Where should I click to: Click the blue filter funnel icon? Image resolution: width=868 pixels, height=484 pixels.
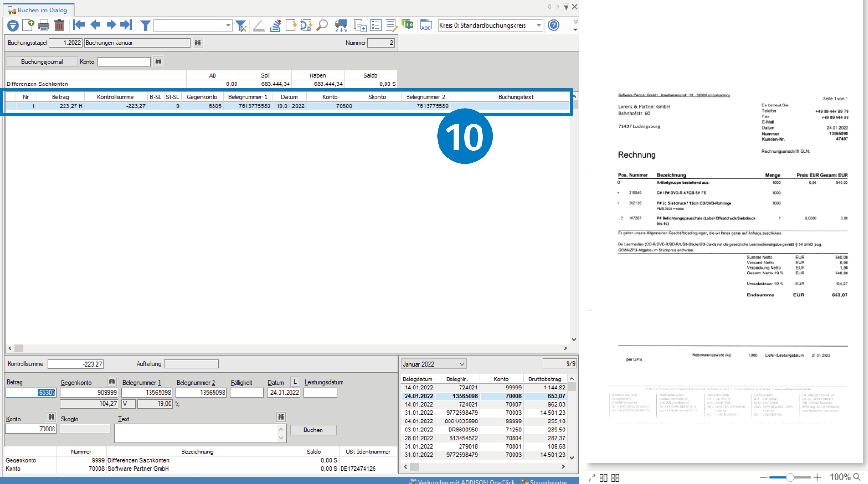pos(146,25)
